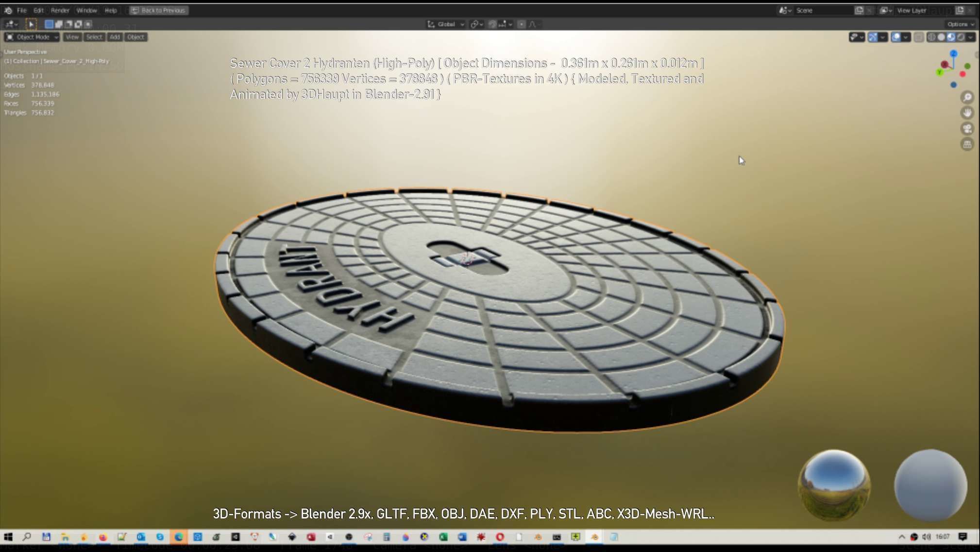Open the Window menu
Viewport: 980px width, 552px height.
pyautogui.click(x=86, y=10)
